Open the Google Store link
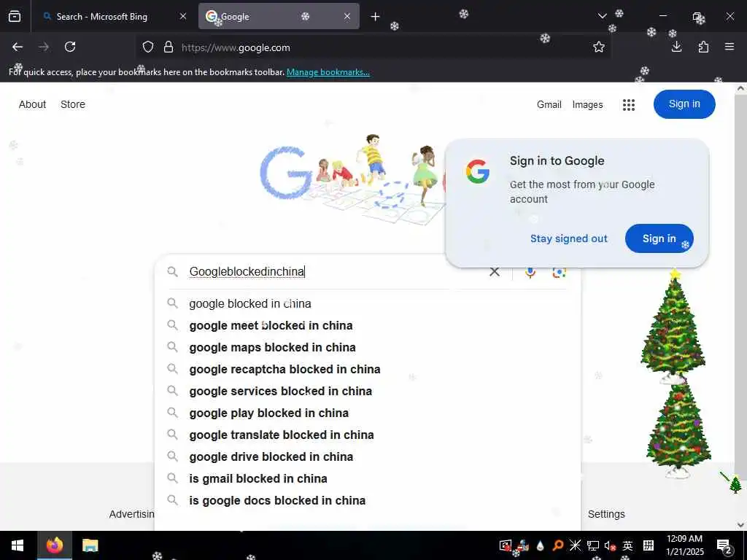Viewport: 747px width, 560px height. (73, 104)
